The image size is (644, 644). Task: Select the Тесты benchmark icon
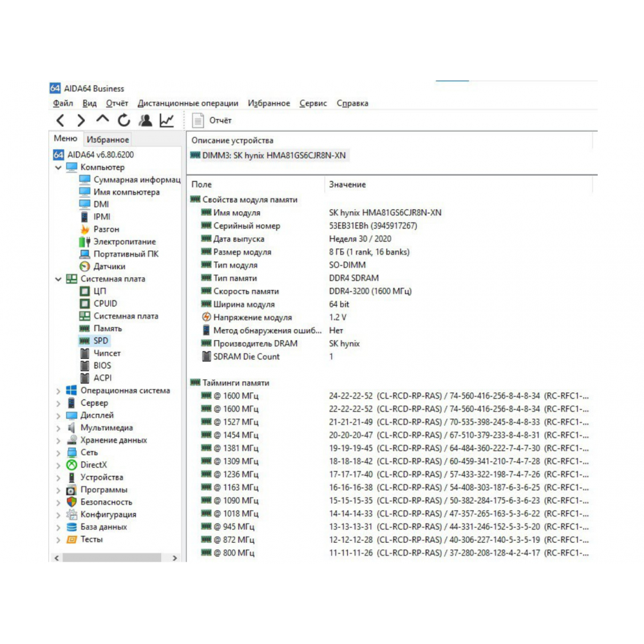(71, 539)
